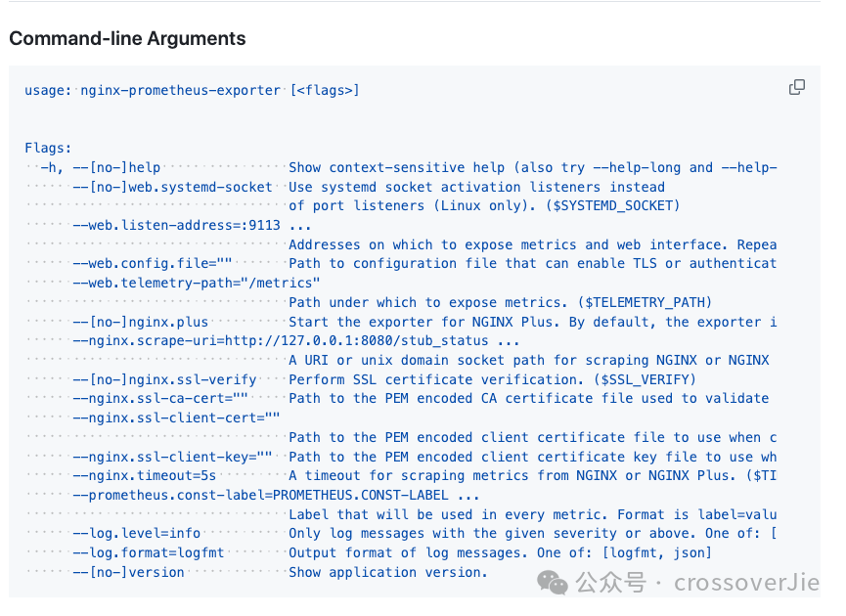Click the --[no-]nginx.ssl-verify flag
The image size is (846, 616).
point(164,379)
